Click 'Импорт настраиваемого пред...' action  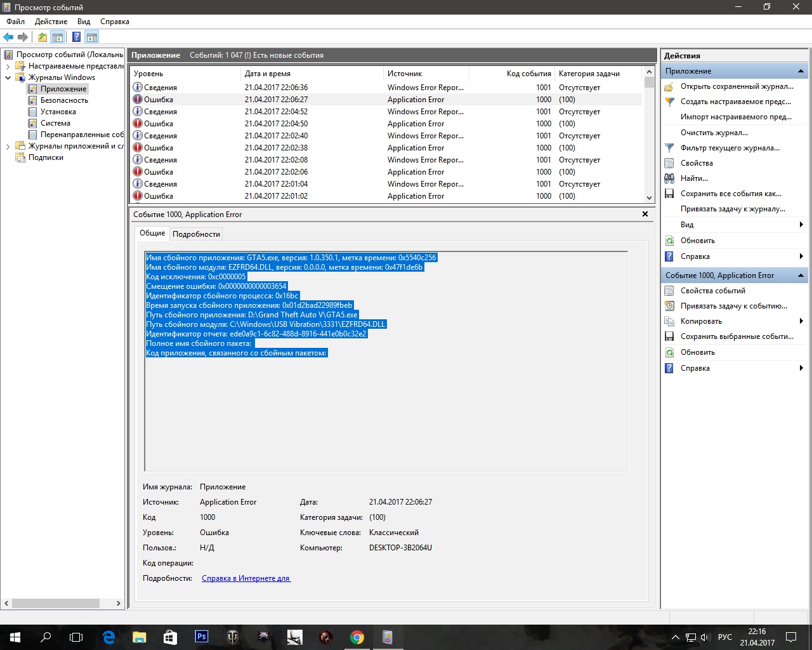click(x=736, y=117)
